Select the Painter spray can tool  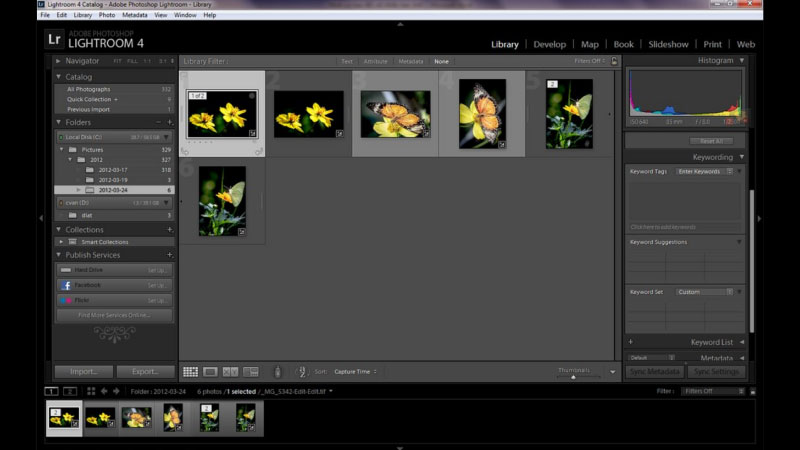pyautogui.click(x=277, y=372)
